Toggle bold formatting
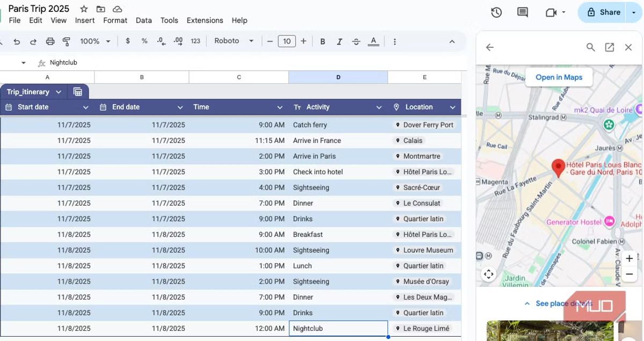 coord(323,41)
